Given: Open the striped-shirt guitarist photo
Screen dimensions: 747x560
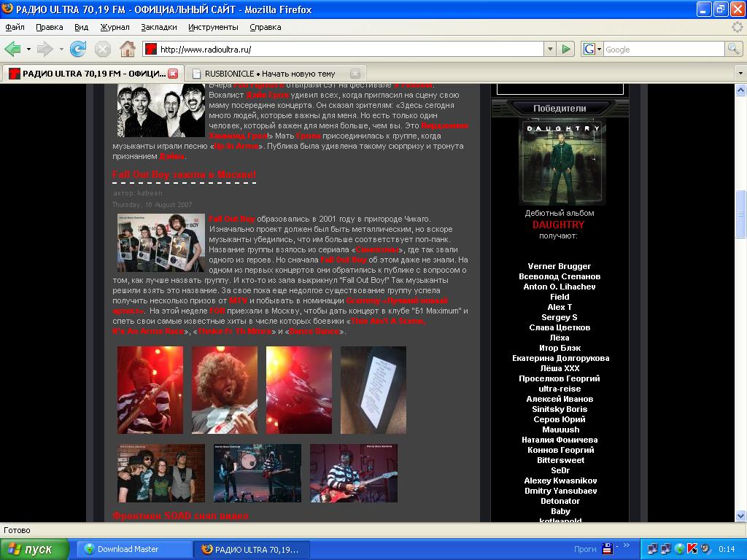Looking at the screenshot, I should click(354, 473).
